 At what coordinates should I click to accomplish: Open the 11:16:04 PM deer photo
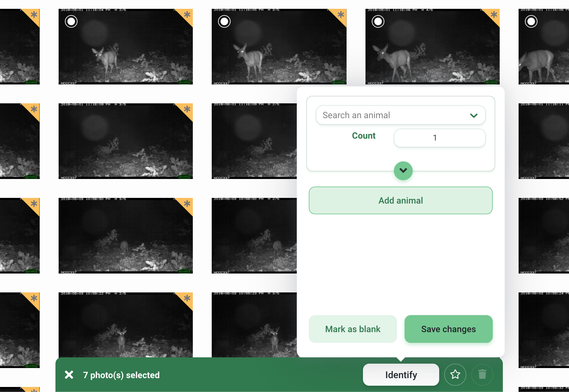126,47
